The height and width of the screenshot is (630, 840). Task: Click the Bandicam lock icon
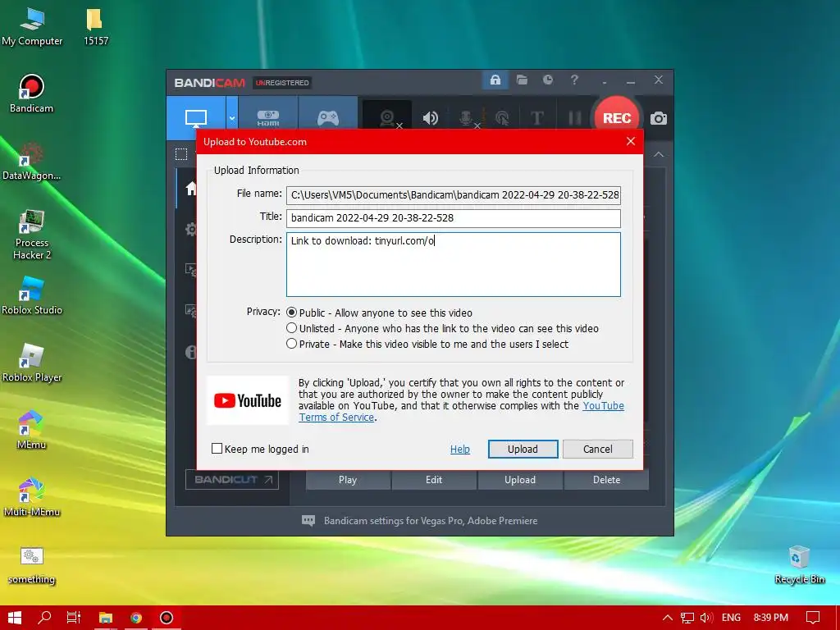[x=495, y=80]
